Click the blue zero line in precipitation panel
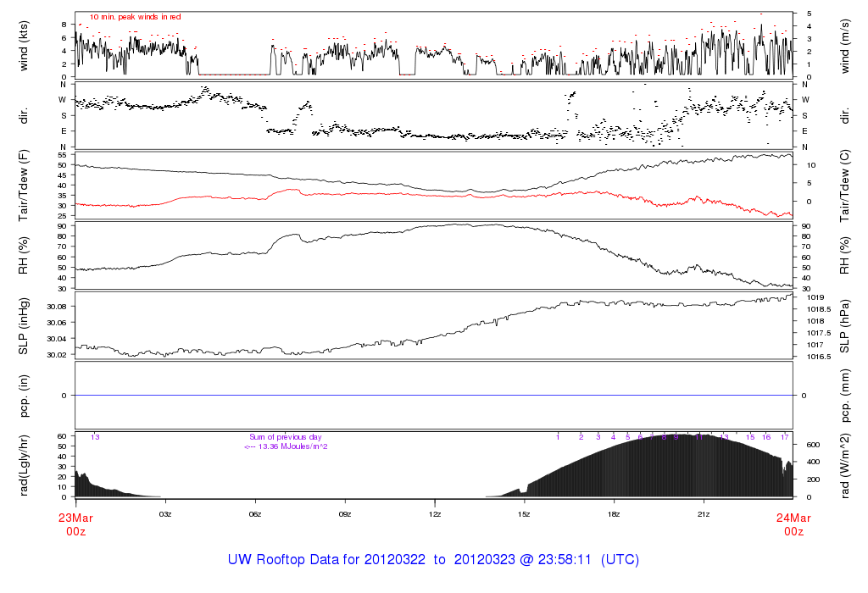868x593 pixels. click(x=434, y=396)
